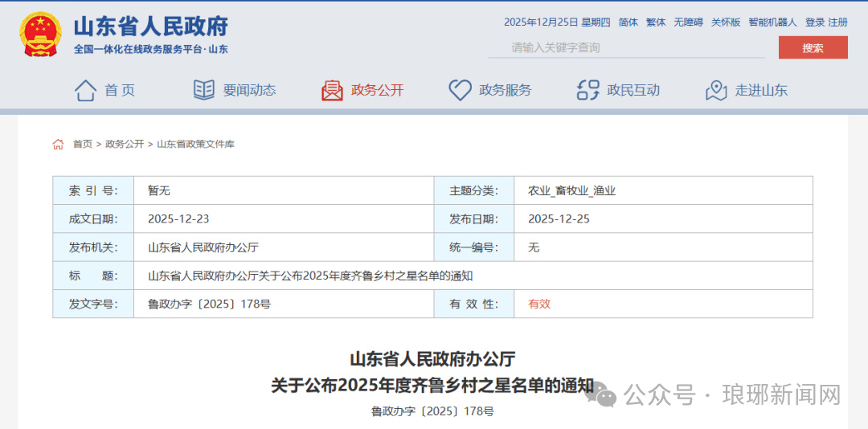Turn on 关怀版 care mode

click(x=725, y=22)
